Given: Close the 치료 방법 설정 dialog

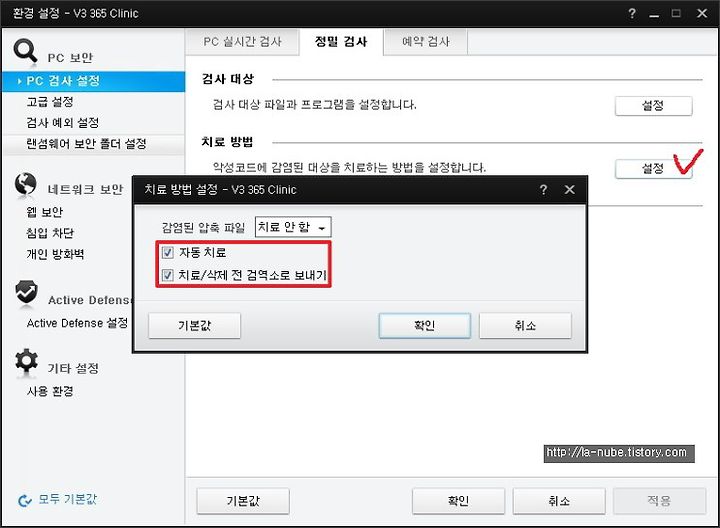Looking at the screenshot, I should (x=569, y=190).
